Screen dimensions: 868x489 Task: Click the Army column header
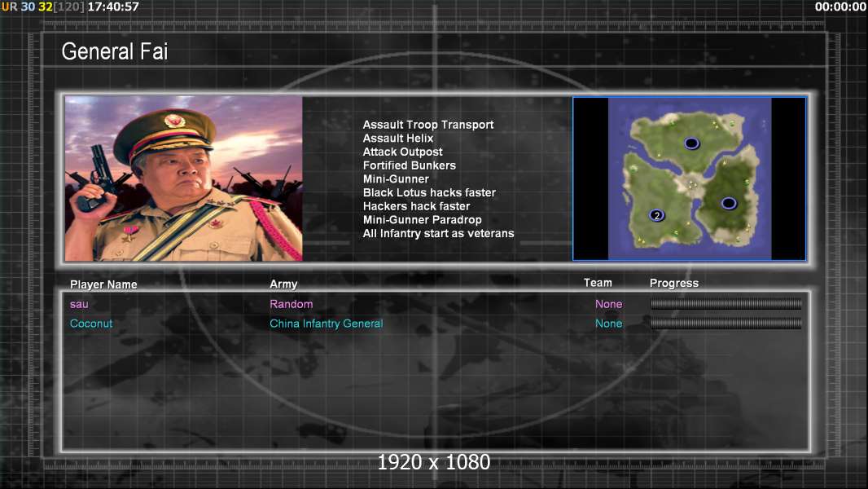click(x=283, y=284)
